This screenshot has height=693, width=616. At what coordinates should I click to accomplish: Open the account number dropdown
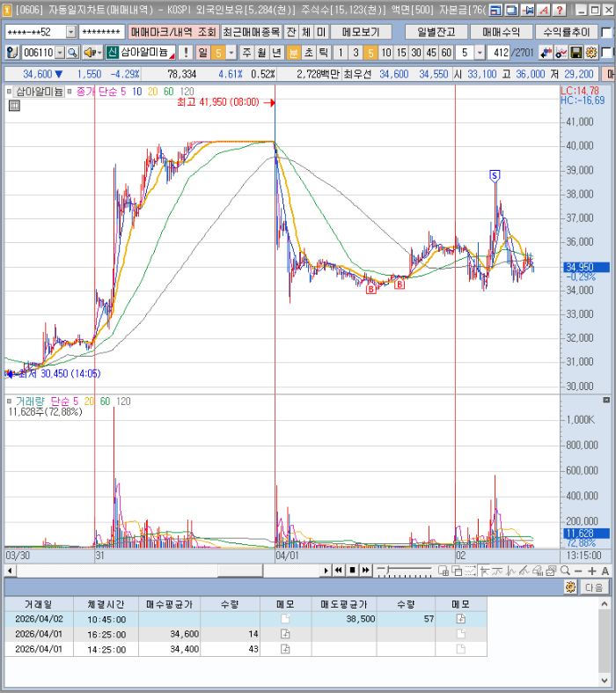70,33
